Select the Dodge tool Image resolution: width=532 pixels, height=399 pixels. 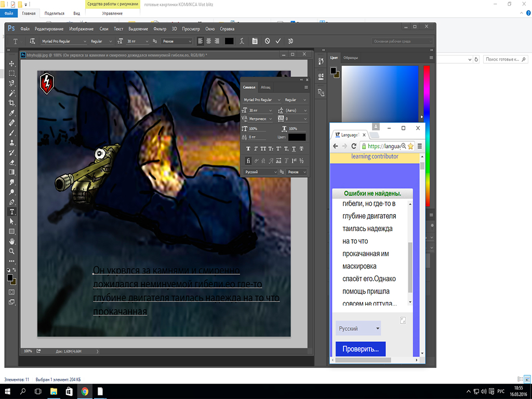(x=11, y=192)
